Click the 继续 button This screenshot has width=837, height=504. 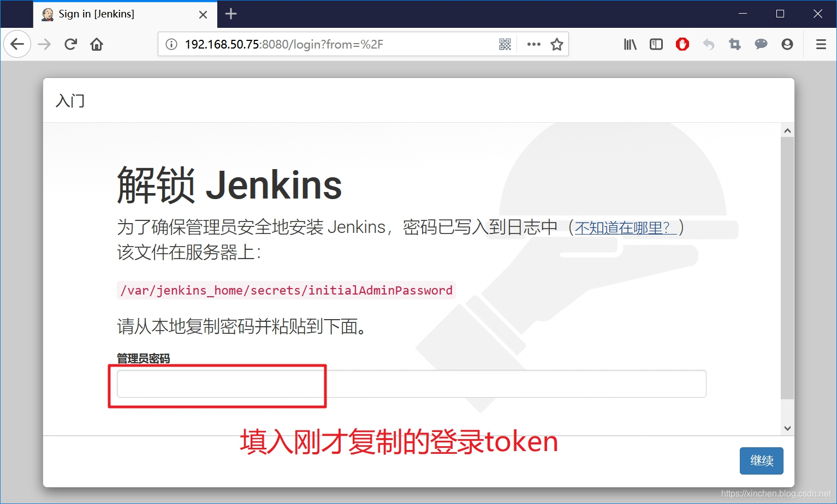click(762, 461)
